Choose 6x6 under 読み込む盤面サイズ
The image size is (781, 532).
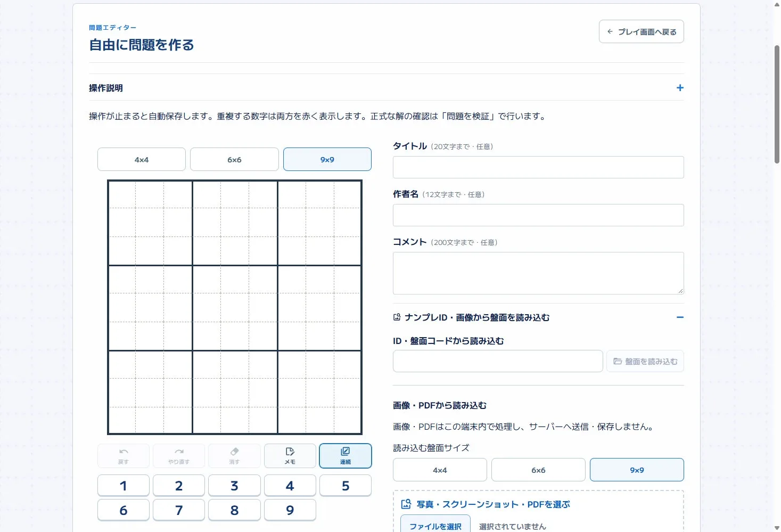tap(538, 470)
